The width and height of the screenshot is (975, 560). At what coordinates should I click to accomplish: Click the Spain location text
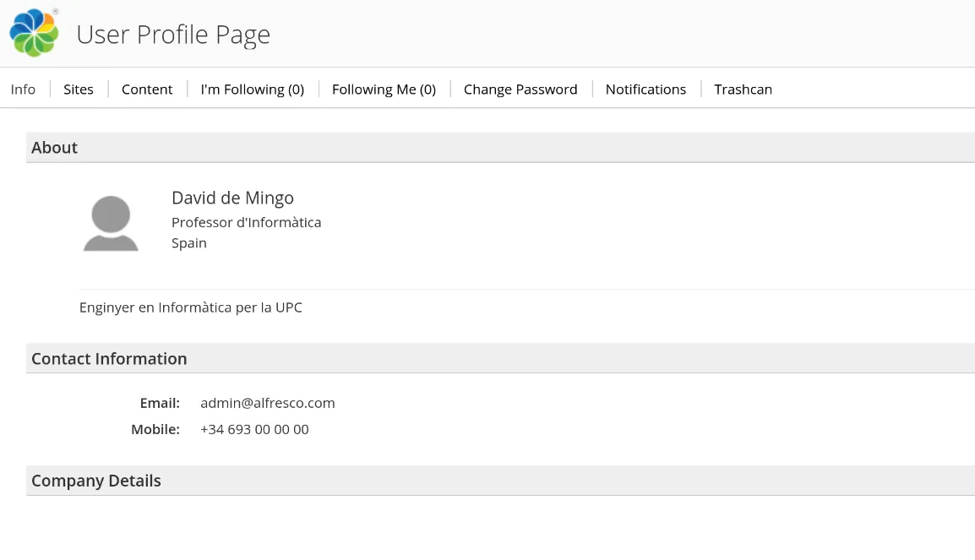[x=189, y=243]
